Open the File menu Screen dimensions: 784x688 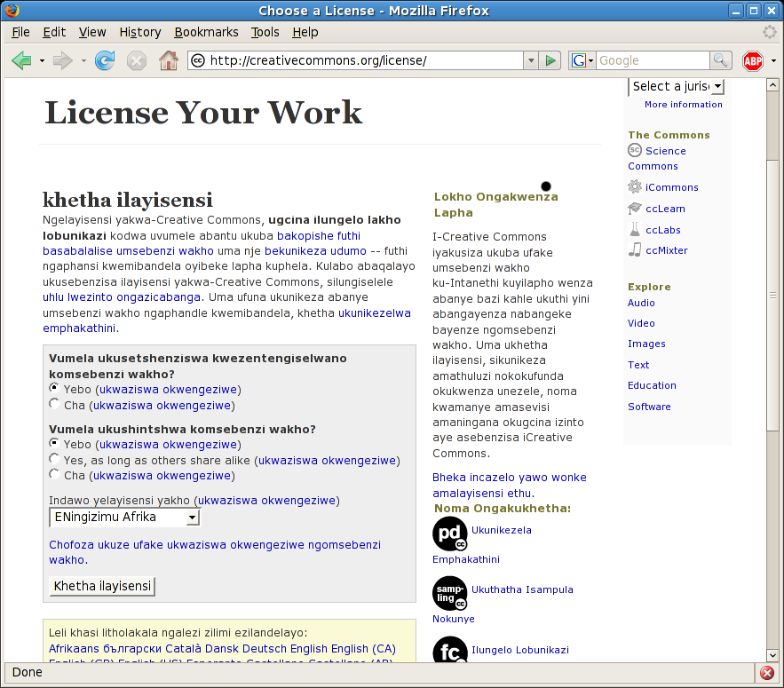[x=20, y=32]
